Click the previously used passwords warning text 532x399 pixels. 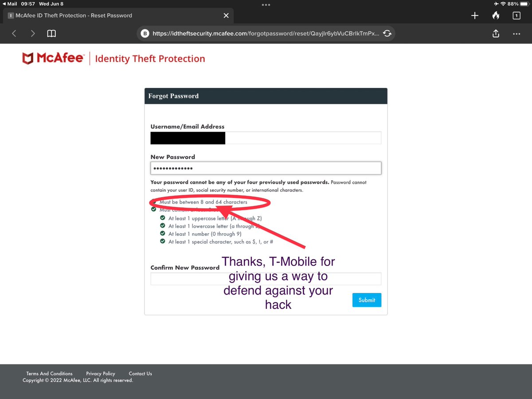coord(240,182)
